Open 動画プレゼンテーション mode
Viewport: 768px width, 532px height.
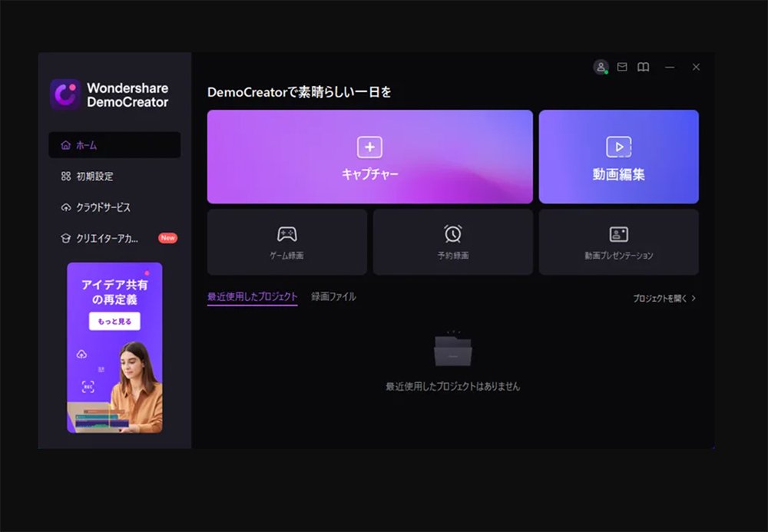point(618,243)
